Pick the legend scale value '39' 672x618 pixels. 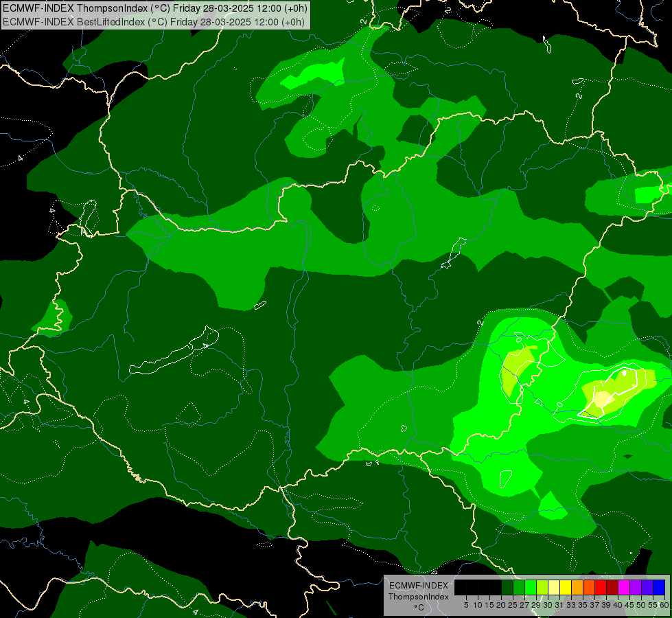point(606,605)
